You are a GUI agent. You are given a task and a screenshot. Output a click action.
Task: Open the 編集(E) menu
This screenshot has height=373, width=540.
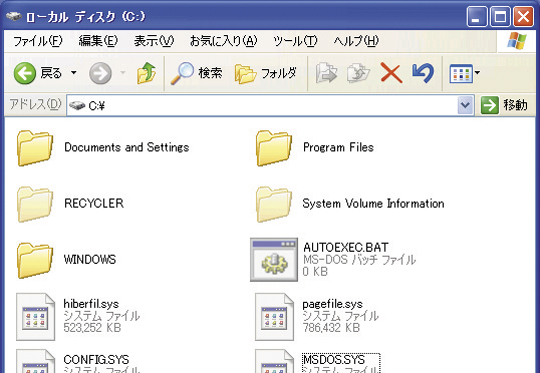(98, 41)
